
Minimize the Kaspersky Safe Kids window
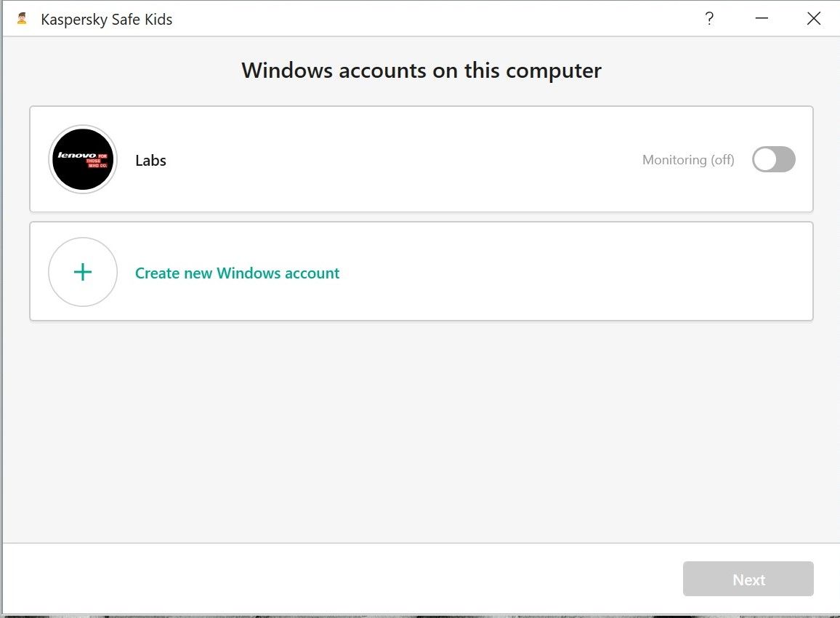tap(762, 18)
